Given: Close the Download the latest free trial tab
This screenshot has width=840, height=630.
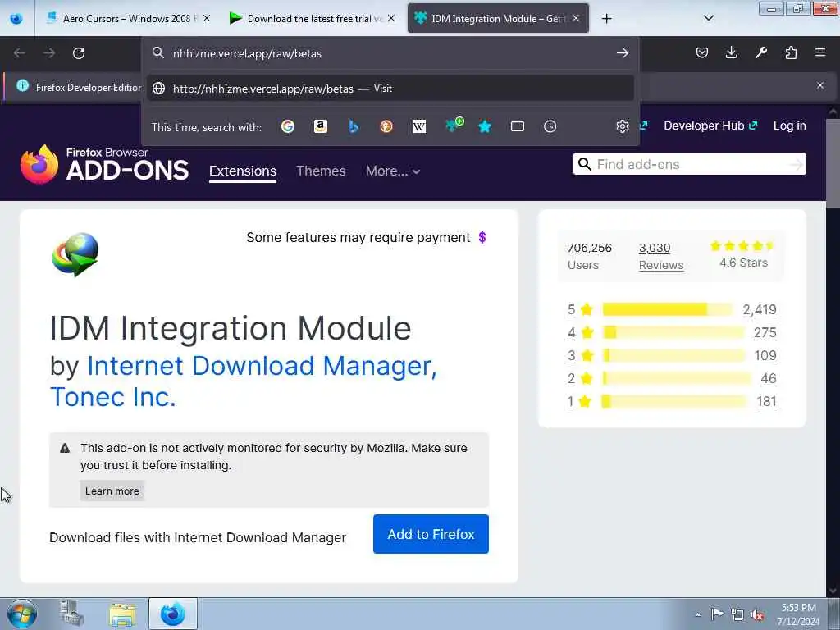Looking at the screenshot, I should 391,19.
